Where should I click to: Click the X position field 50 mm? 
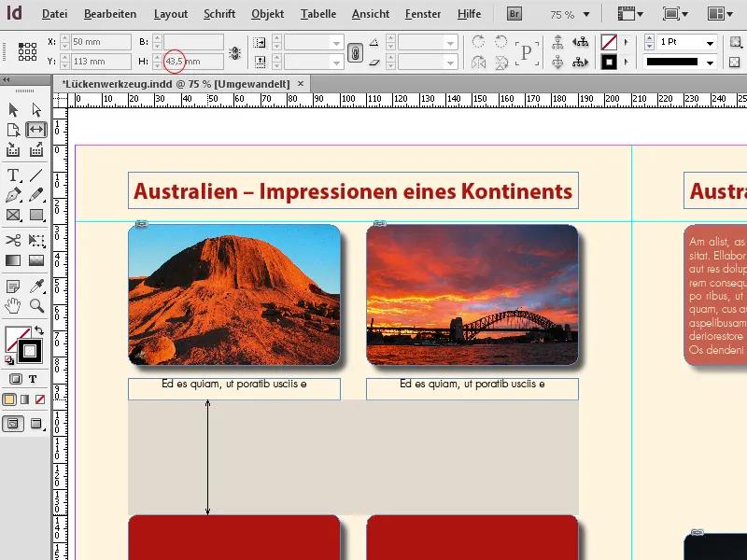pyautogui.click(x=101, y=42)
